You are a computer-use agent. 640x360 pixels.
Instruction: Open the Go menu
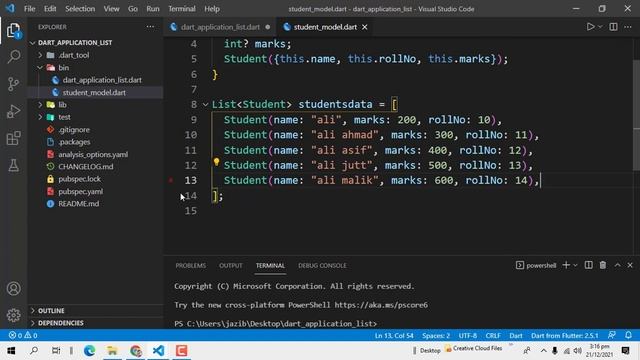[133, 9]
